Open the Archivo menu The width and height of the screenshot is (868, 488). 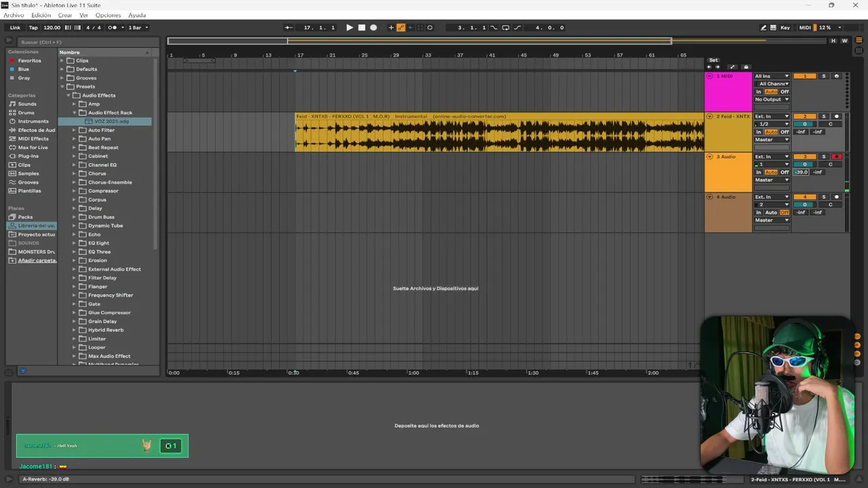14,15
